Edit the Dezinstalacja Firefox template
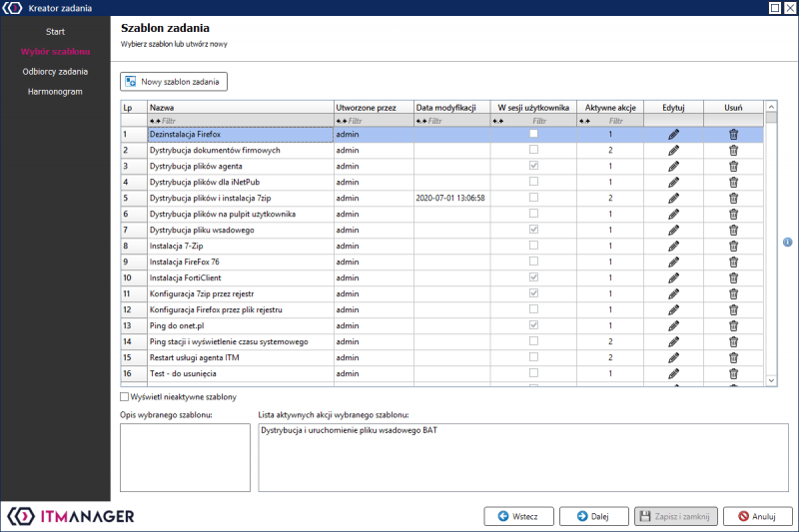The height and width of the screenshot is (532, 799). 673,135
